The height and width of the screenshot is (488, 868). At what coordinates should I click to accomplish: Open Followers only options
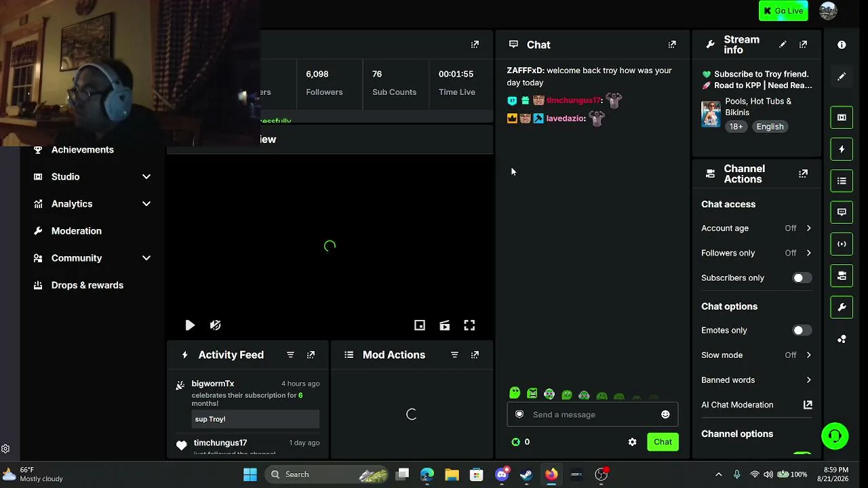(757, 253)
